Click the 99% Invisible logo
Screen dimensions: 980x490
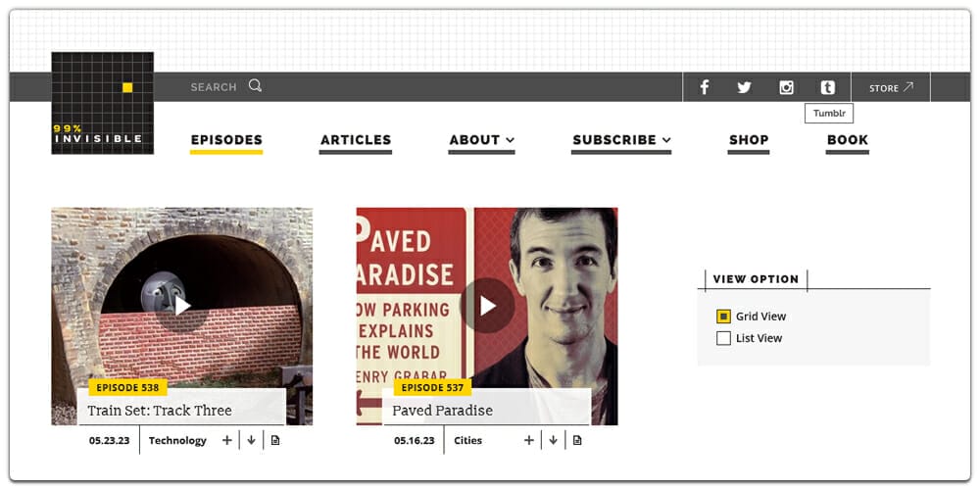pyautogui.click(x=103, y=103)
